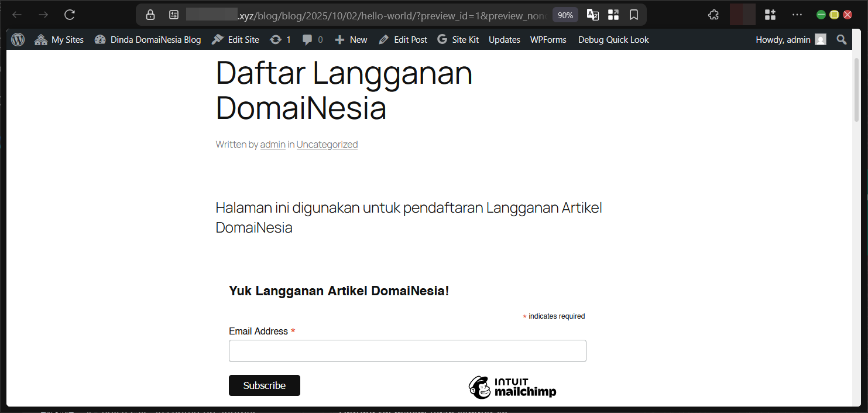Click inside the Email Address field

pos(407,350)
